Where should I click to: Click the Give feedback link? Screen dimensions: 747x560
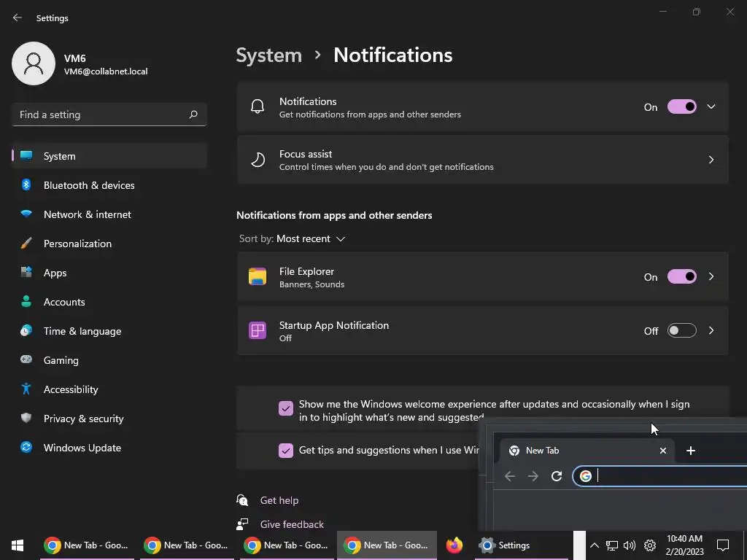[x=292, y=524]
